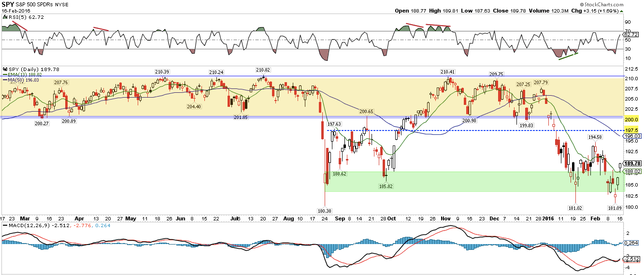Click the 180.38 August low annotation
Image resolution: width=644 pixels, height=275 pixels.
pyautogui.click(x=324, y=211)
